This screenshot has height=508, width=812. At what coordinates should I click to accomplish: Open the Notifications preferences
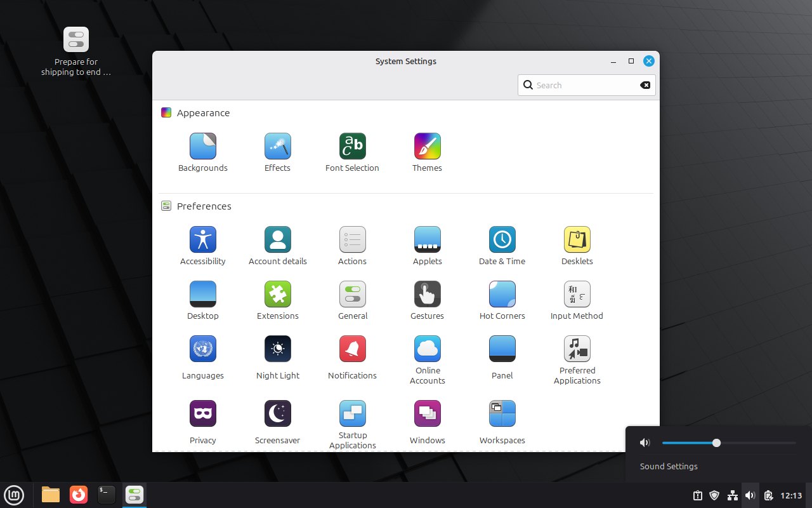coord(353,358)
